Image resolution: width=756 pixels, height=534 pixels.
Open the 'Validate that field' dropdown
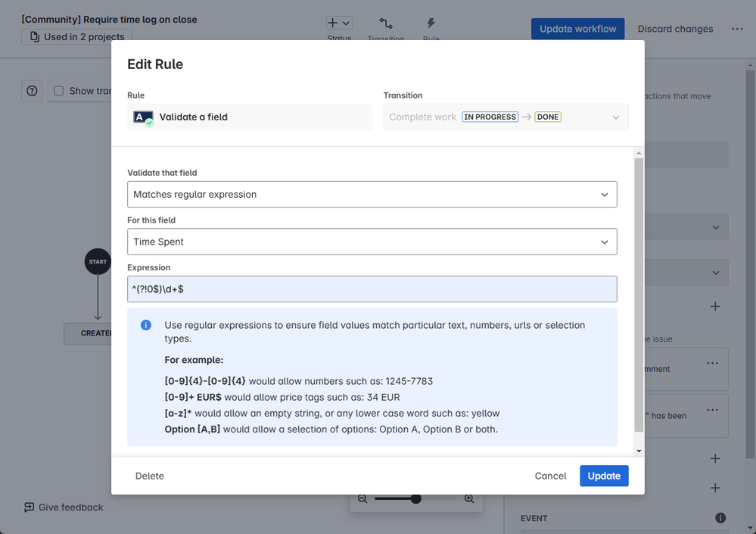pyautogui.click(x=372, y=195)
